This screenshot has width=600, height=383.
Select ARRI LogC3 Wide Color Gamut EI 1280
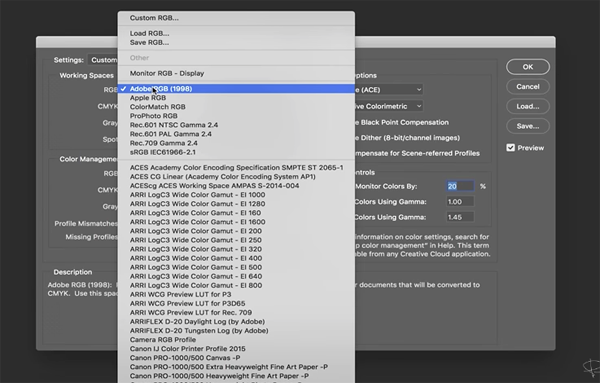click(236, 204)
